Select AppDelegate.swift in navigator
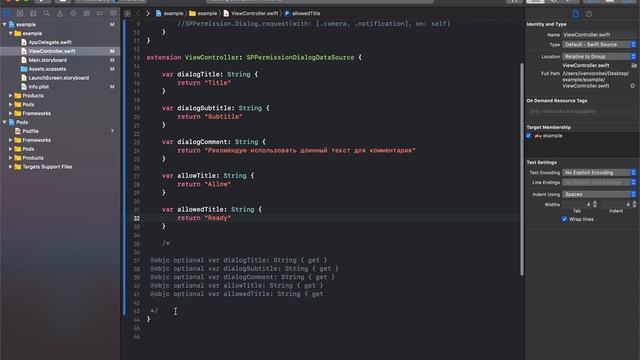Image resolution: width=640 pixels, height=360 pixels. click(x=50, y=42)
